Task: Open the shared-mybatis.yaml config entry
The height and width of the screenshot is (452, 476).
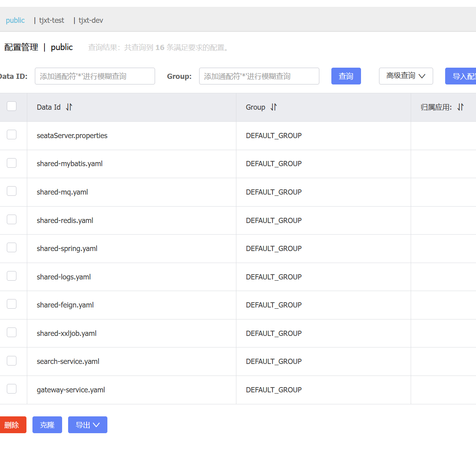Action: click(x=70, y=164)
